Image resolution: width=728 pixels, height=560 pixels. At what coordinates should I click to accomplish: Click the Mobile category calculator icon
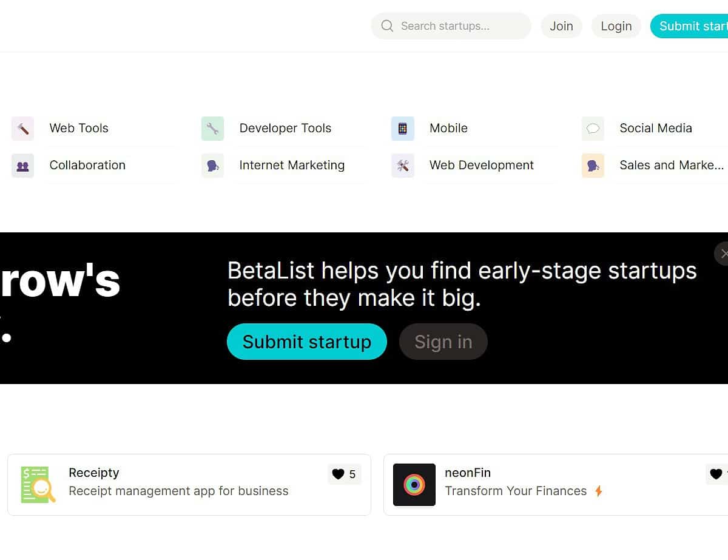402,128
